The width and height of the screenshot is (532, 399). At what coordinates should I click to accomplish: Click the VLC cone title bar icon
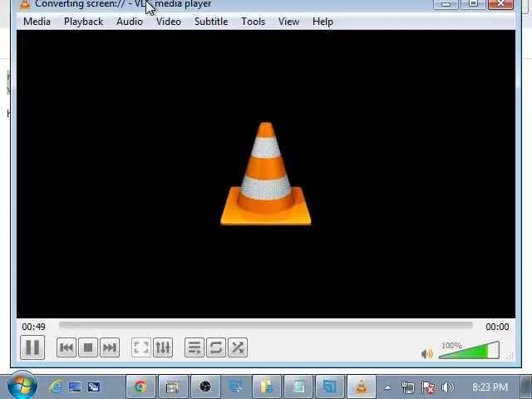tap(25, 4)
